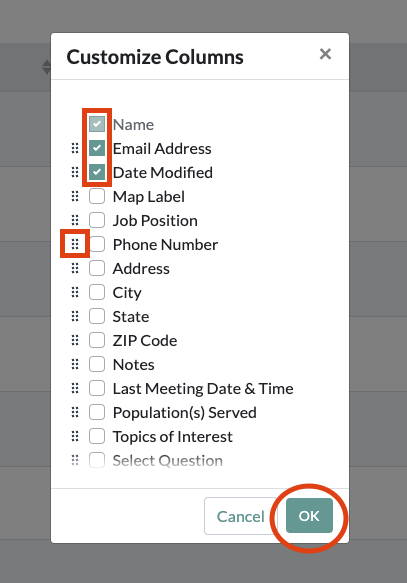Uncheck the Date Modified checkbox
This screenshot has height=583, width=407.
(97, 173)
